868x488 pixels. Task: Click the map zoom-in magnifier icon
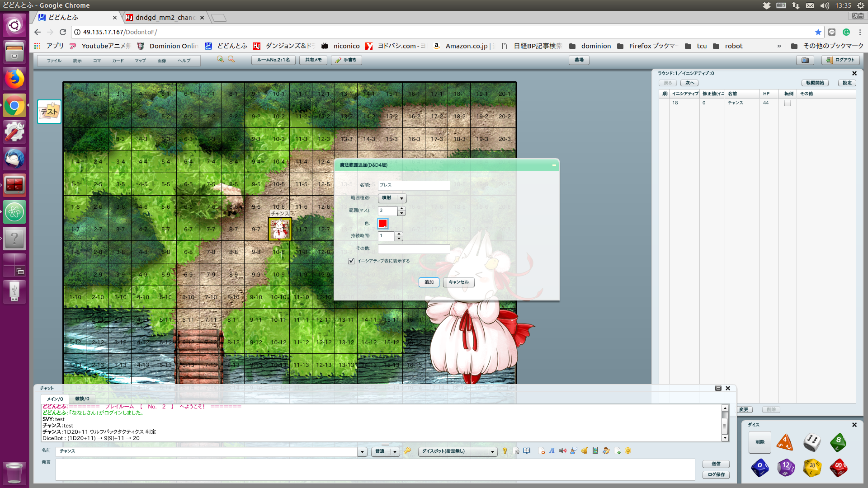(x=221, y=59)
